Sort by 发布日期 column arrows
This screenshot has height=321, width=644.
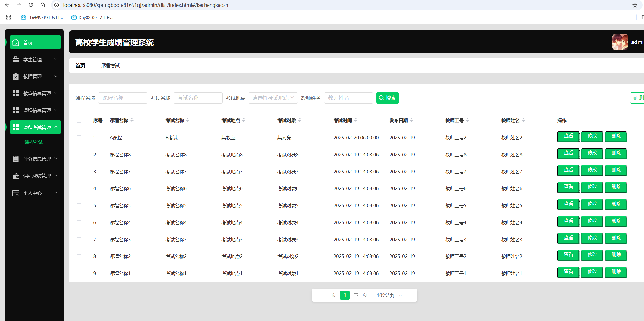click(412, 120)
